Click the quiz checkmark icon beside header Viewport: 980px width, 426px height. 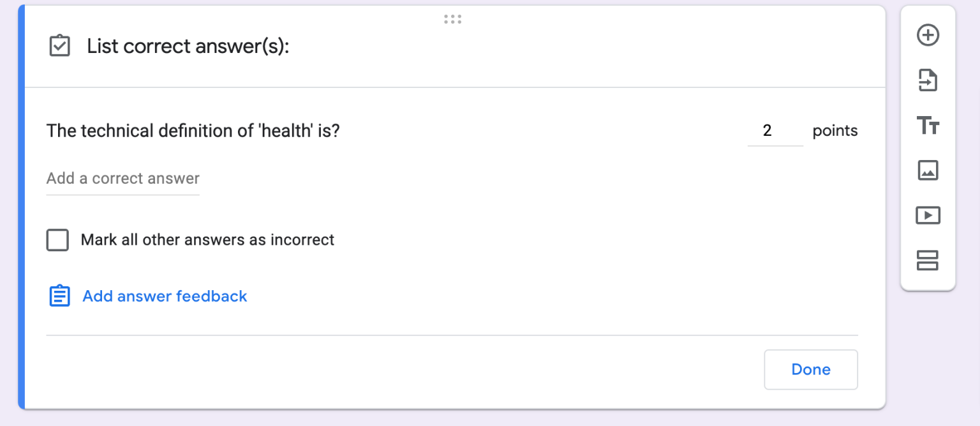pos(59,46)
